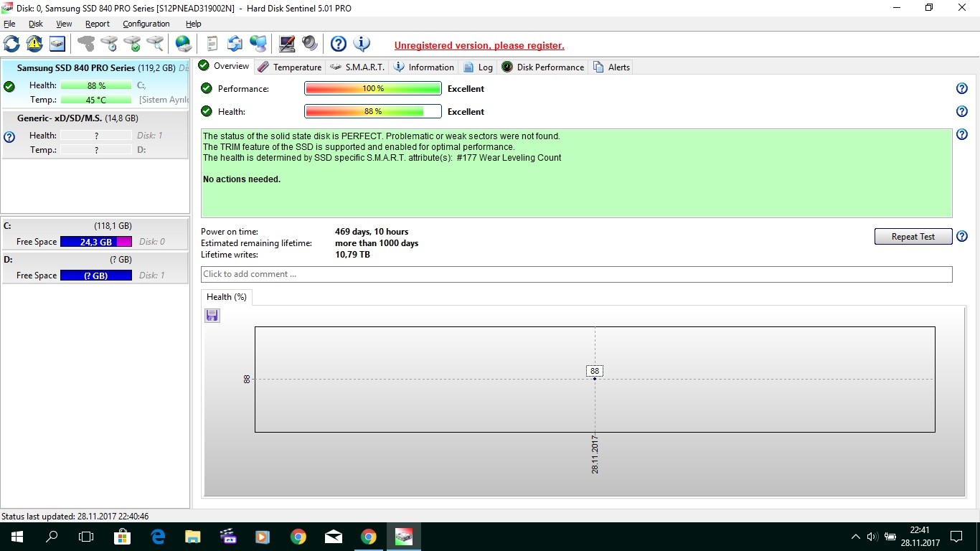Open Task View in the taskbar
Image resolution: width=980 pixels, height=551 pixels.
coord(86,537)
